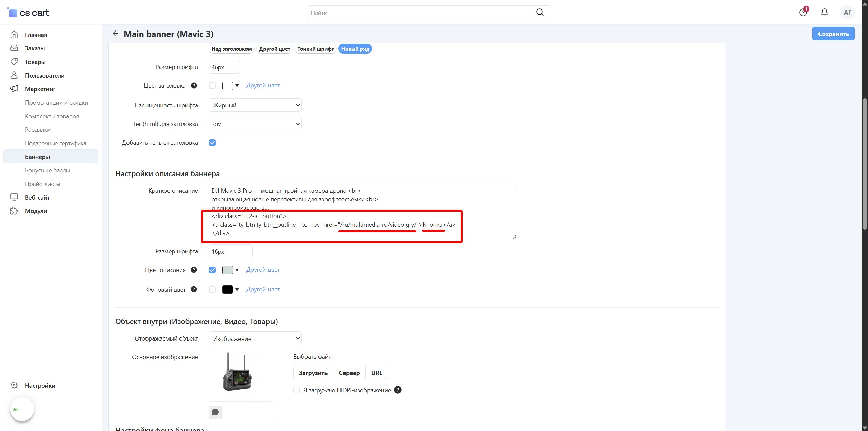Open Подарочные сертификаты submenu item
This screenshot has width=868, height=431.
coord(58,143)
